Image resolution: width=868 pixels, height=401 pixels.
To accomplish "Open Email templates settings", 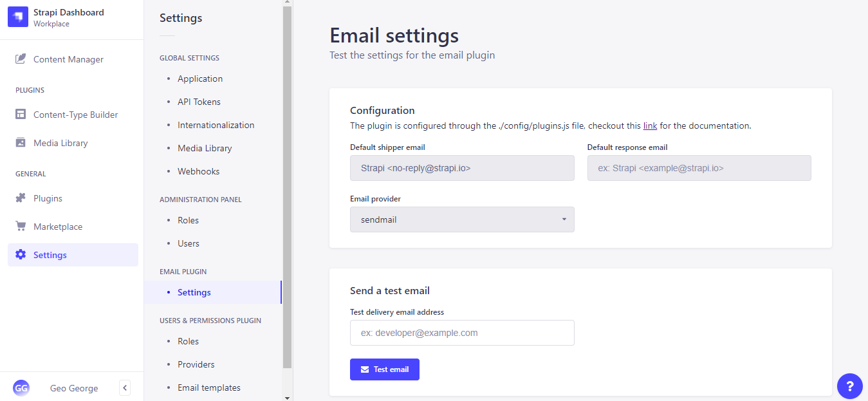I will (209, 387).
